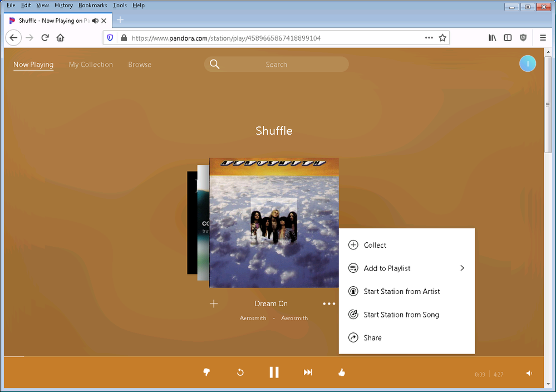Open the user profile avatar
This screenshot has height=392, width=556.
527,64
